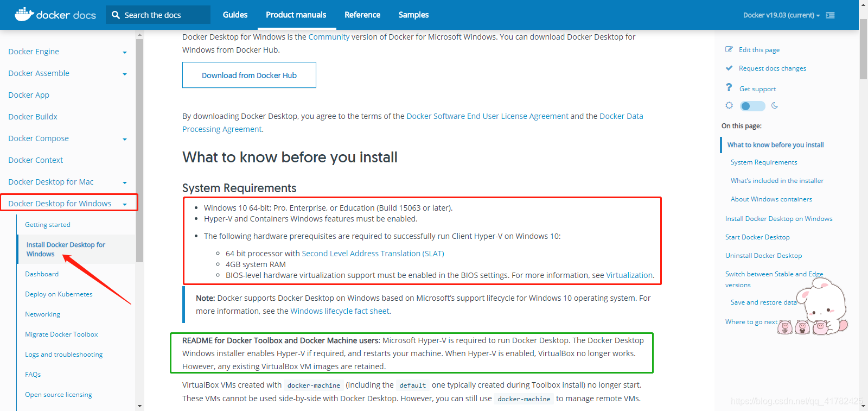Click the Search the docs field
This screenshot has height=411, width=868.
[x=158, y=15]
